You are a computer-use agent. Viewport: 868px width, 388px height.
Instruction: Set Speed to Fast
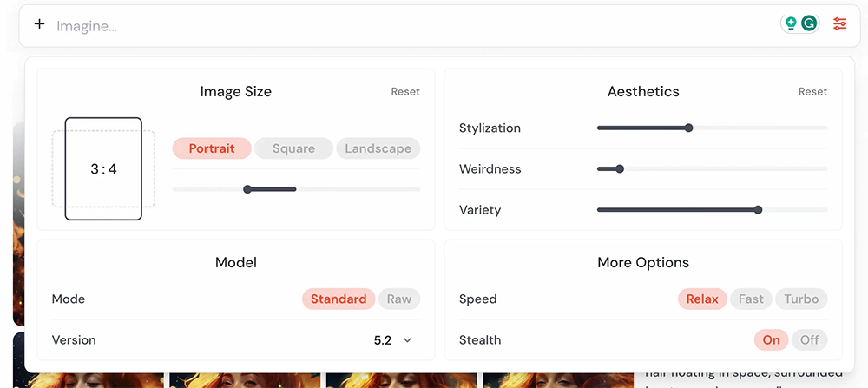pyautogui.click(x=751, y=299)
